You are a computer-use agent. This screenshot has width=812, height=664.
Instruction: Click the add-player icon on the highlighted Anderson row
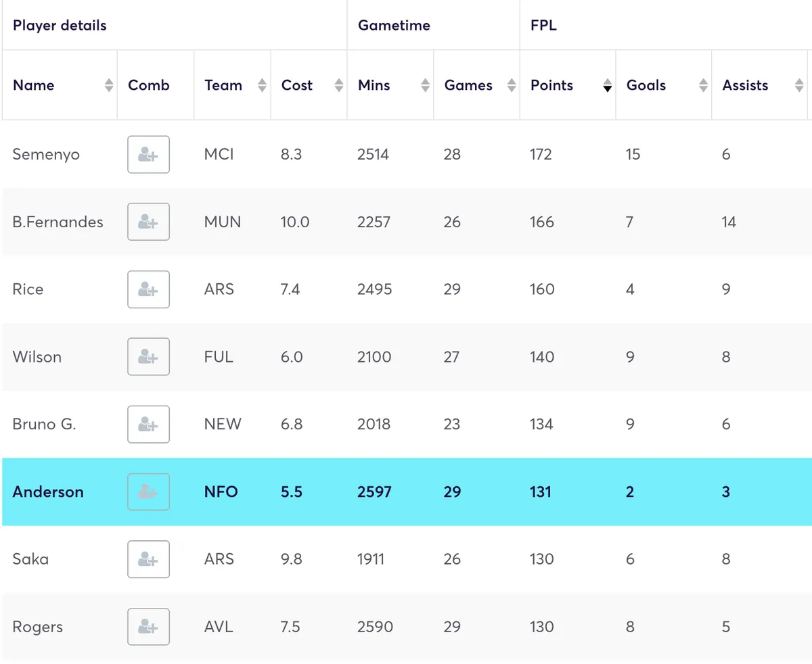(148, 492)
